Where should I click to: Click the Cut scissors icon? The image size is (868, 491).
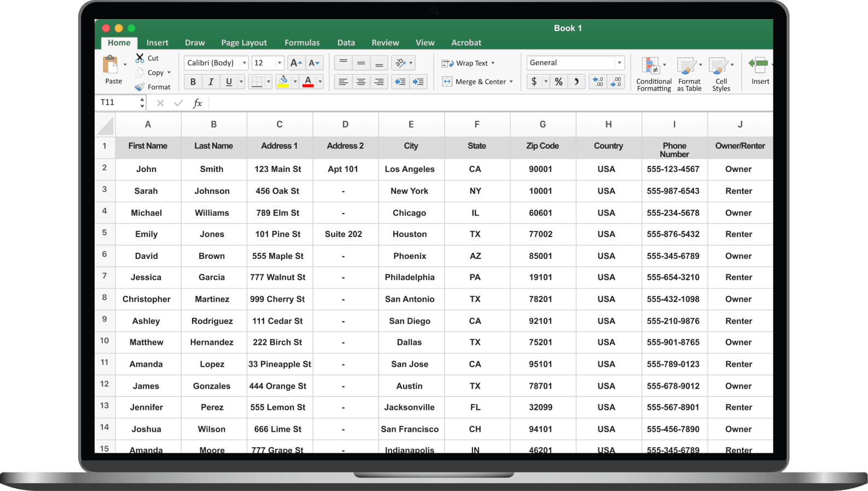[x=140, y=58]
